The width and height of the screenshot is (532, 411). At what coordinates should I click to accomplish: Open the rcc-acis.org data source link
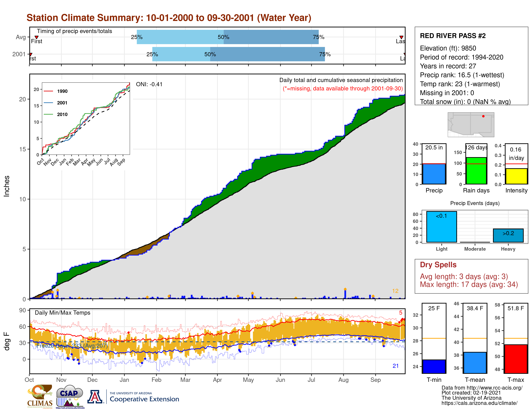click(494, 388)
